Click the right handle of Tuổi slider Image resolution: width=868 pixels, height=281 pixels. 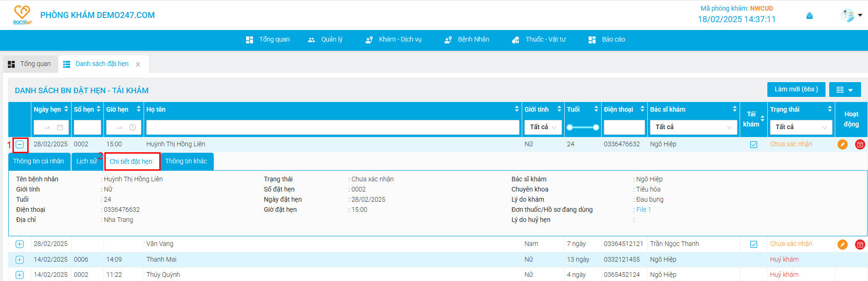pyautogui.click(x=596, y=127)
